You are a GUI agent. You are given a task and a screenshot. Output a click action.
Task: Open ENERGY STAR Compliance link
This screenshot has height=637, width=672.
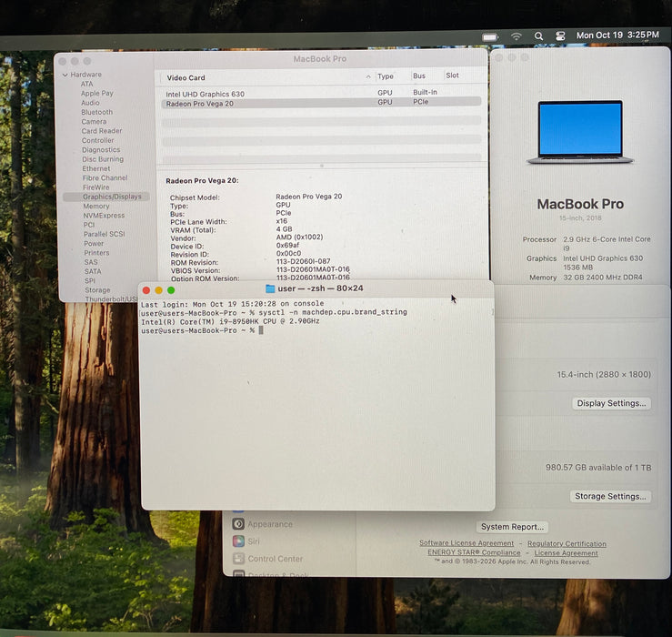tap(474, 552)
